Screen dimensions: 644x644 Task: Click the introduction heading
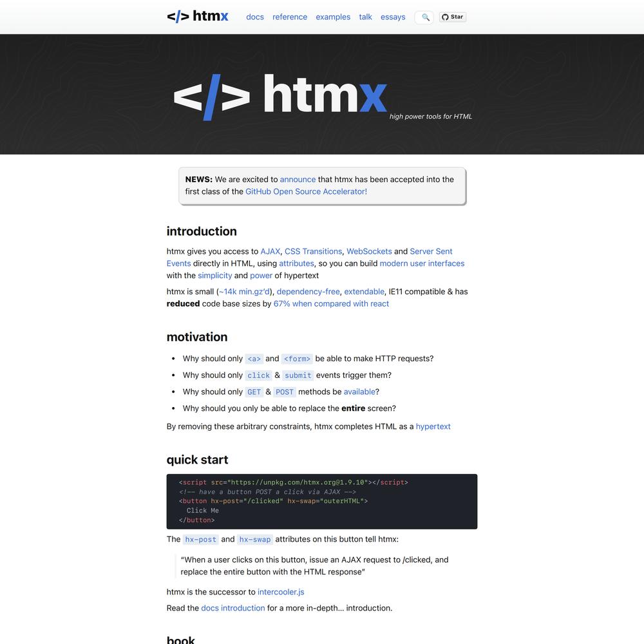coord(202,231)
